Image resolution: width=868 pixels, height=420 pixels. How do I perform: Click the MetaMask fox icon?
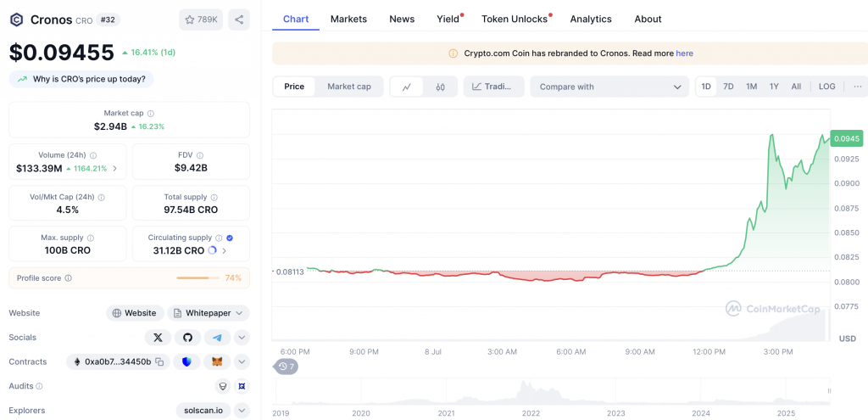[x=218, y=361]
